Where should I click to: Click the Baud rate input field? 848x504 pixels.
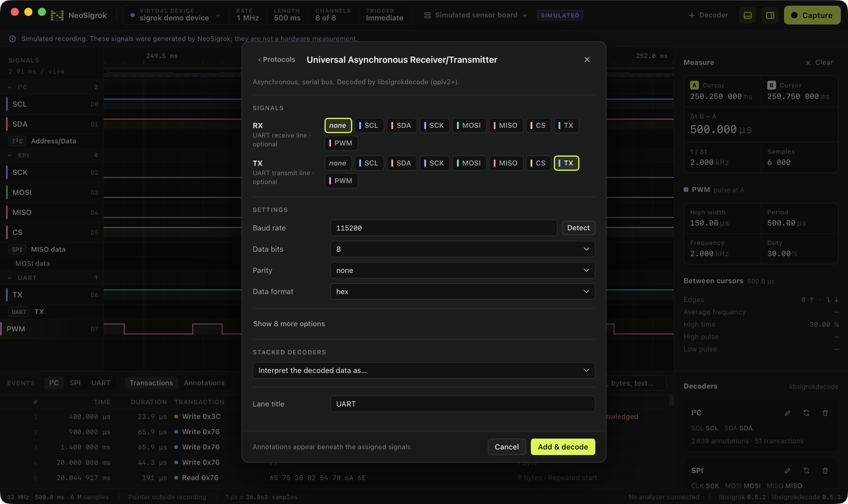443,228
